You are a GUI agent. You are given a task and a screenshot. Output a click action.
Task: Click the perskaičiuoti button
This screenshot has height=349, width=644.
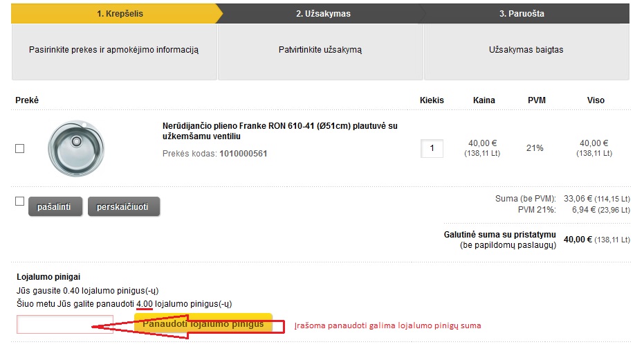coord(124,206)
